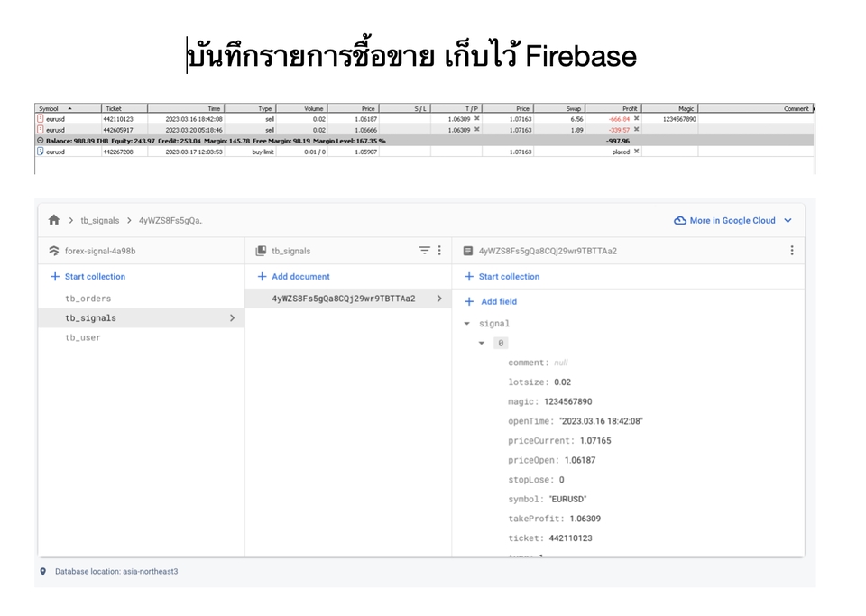866x616 pixels.
Task: Click Start collection in document panel
Action: pos(502,277)
